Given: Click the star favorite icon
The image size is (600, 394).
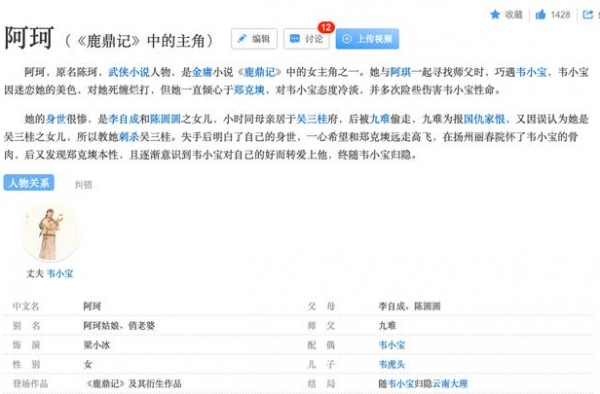Looking at the screenshot, I should (495, 15).
